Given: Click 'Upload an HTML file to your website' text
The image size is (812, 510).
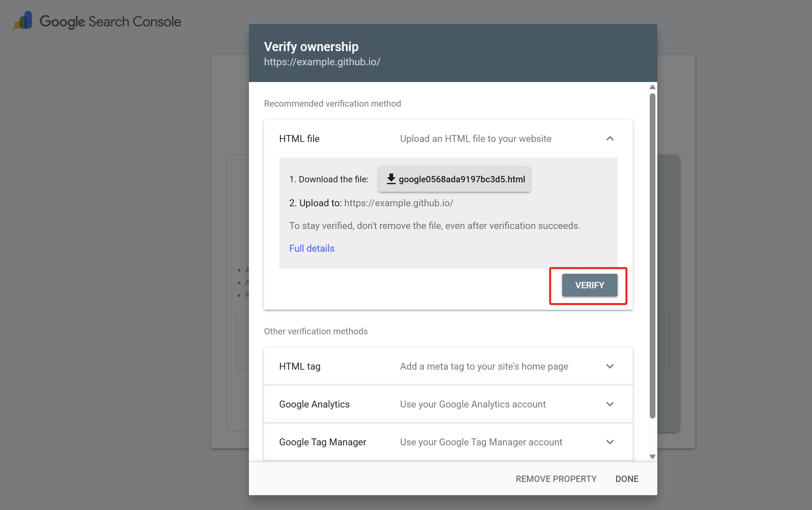Looking at the screenshot, I should pyautogui.click(x=476, y=139).
